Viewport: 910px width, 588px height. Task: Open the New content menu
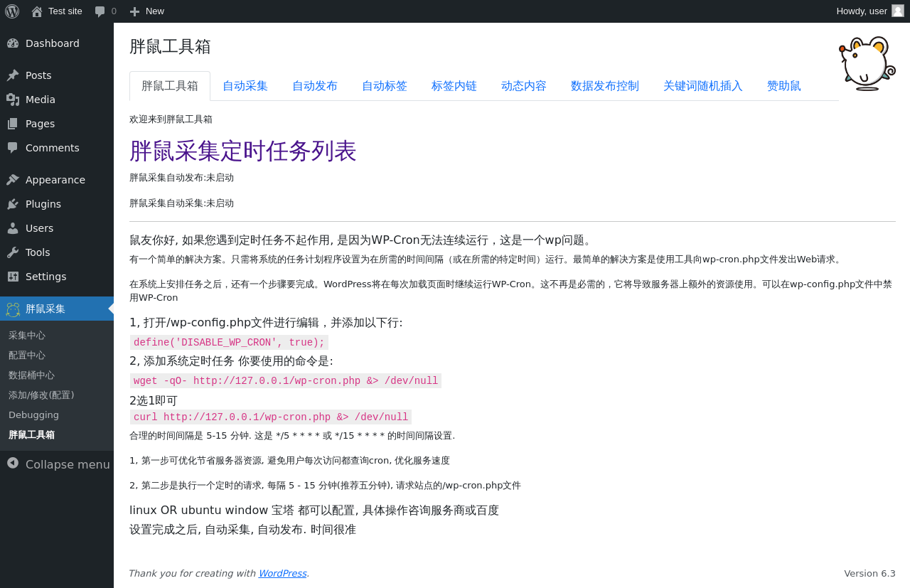146,11
